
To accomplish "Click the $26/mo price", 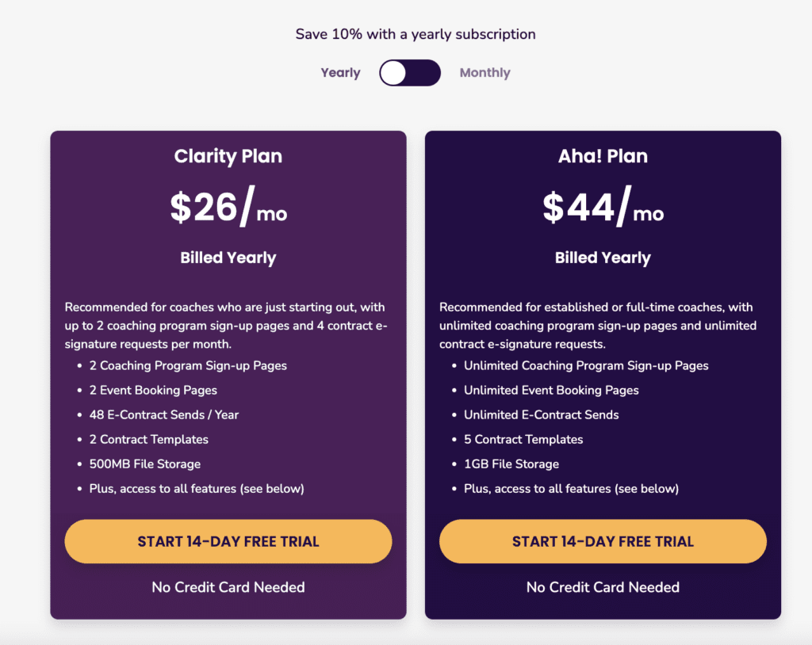I will pyautogui.click(x=228, y=208).
